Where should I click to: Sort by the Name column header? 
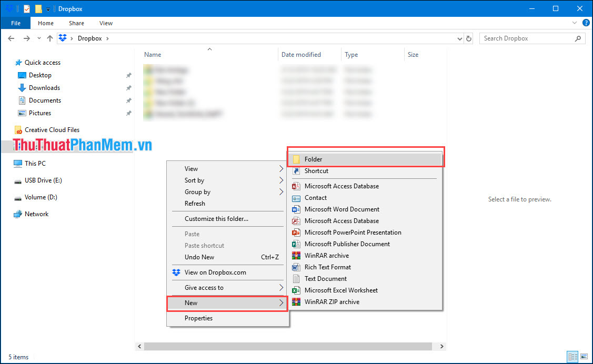coord(153,54)
